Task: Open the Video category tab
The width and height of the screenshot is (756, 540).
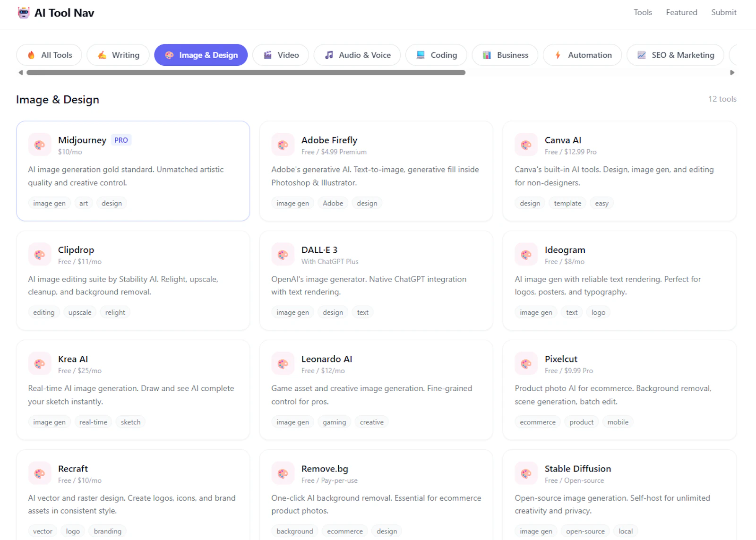Action: tap(281, 55)
